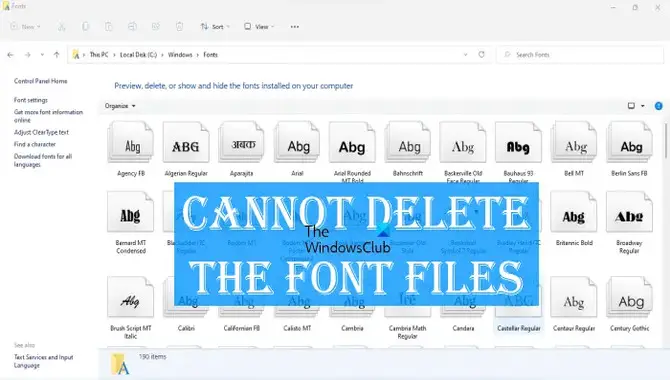670x380 pixels.
Task: Open Adjust ClearType text link
Action: pyautogui.click(x=41, y=132)
